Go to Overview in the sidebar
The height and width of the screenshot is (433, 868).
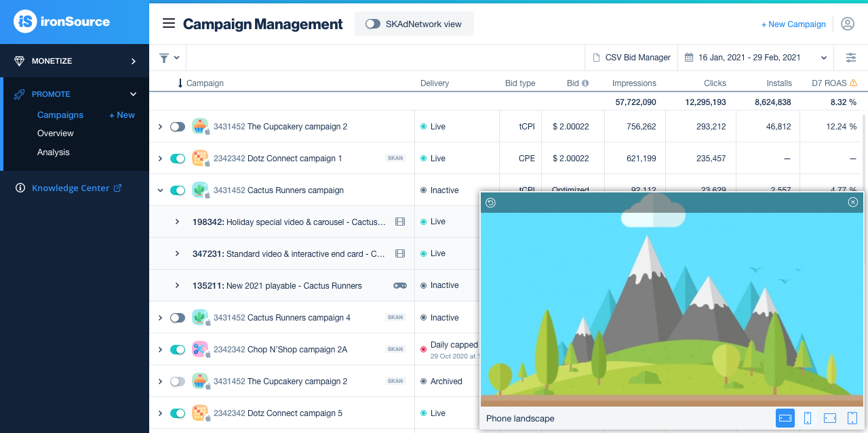coord(56,133)
